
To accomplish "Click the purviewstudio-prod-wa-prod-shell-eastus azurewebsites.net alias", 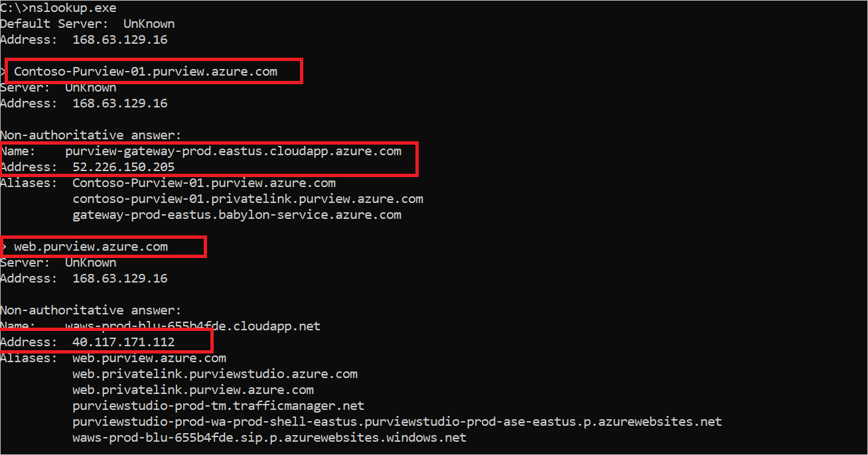I will pos(397,422).
